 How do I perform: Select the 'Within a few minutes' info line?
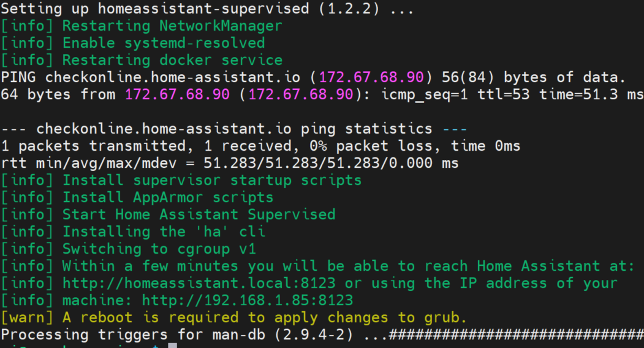click(317, 266)
